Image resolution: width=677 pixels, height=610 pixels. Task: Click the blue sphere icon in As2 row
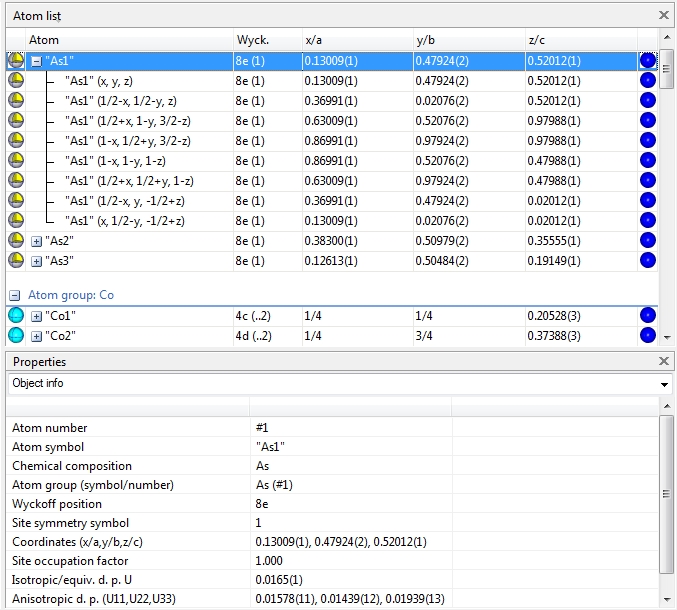coord(647,241)
